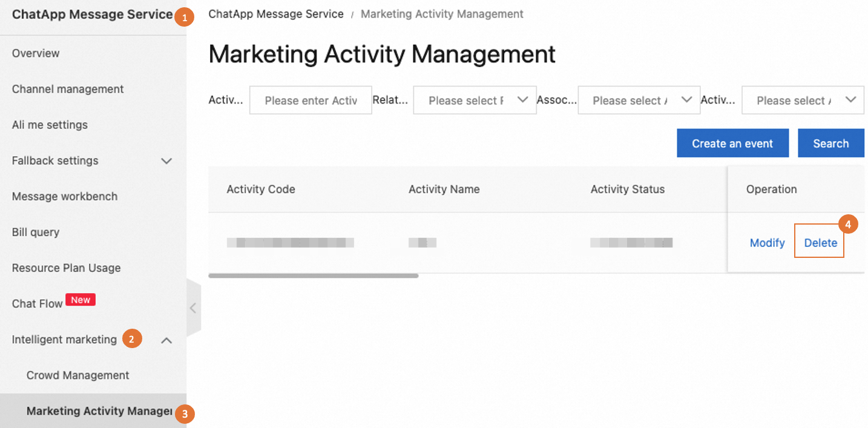The width and height of the screenshot is (868, 428).
Task: Collapse the sidebar with the arrow handle
Action: 193,308
